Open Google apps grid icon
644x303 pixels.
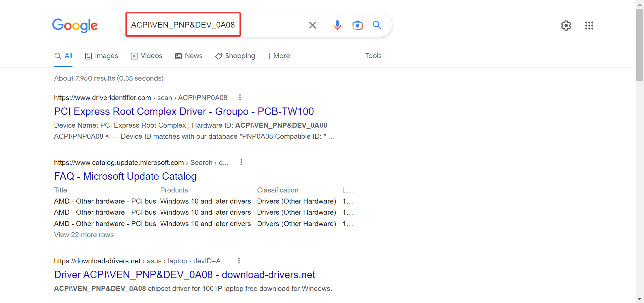point(589,26)
